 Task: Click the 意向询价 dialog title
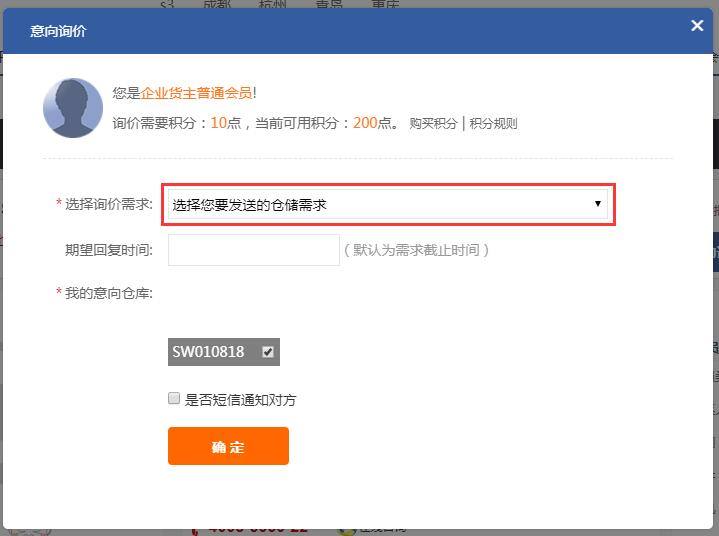pos(58,31)
